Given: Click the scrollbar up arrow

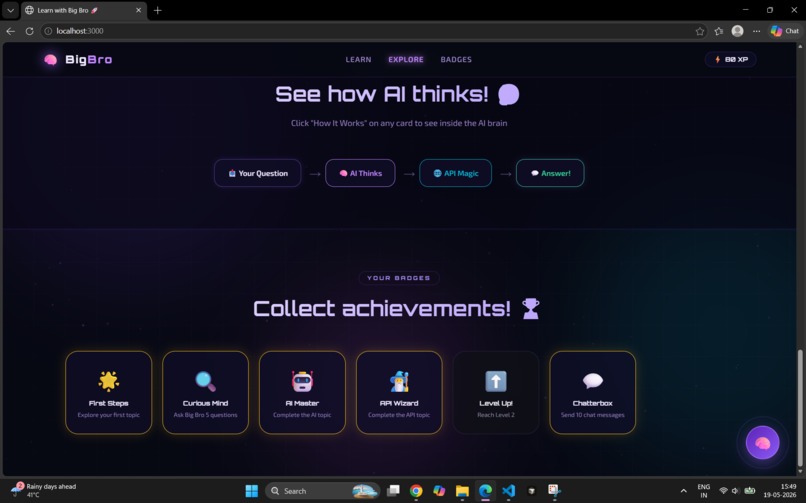Looking at the screenshot, I should pyautogui.click(x=799, y=46).
